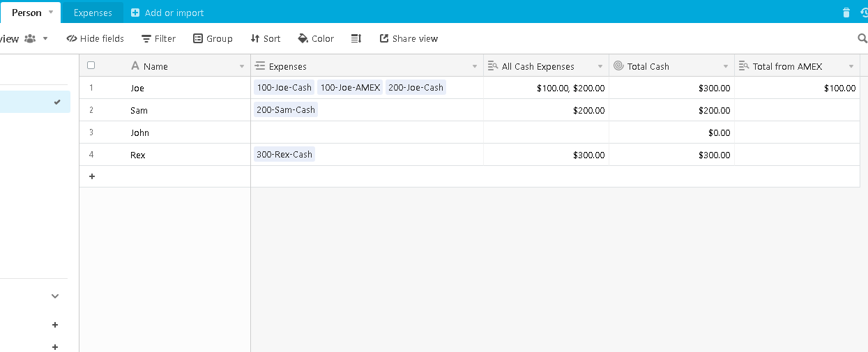Switch to the Expenses table tab
The width and height of the screenshot is (868, 352).
pyautogui.click(x=93, y=13)
